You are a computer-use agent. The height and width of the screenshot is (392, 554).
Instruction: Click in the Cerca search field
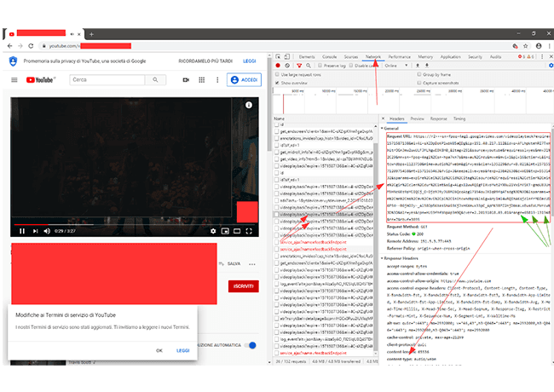coord(107,80)
